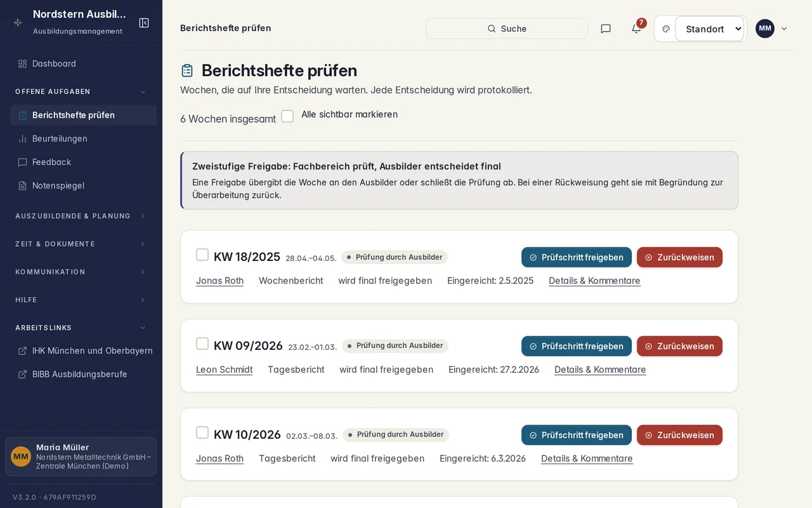Select checkbox for KW 10/2026

pos(202,432)
